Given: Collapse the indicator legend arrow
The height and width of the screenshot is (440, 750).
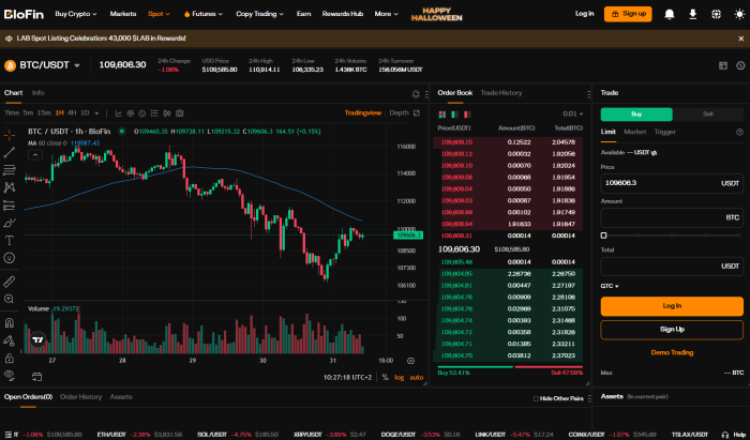Looking at the screenshot, I should coord(35,154).
